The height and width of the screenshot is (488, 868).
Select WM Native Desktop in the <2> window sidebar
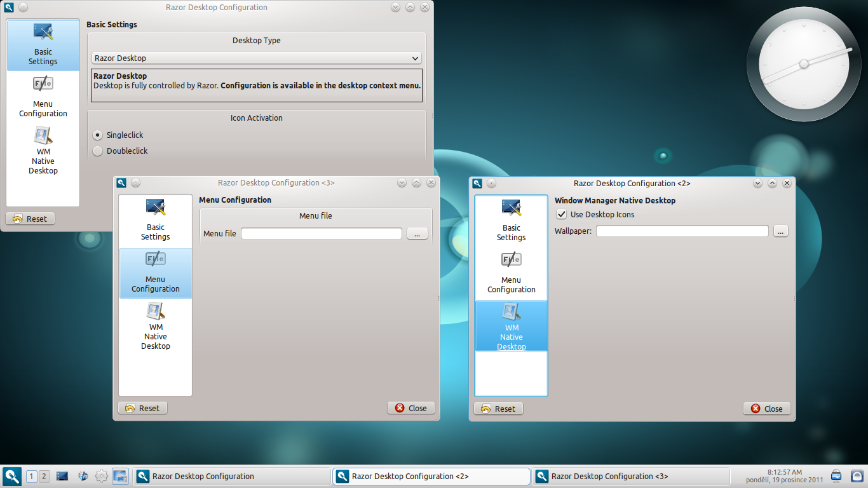coord(512,325)
